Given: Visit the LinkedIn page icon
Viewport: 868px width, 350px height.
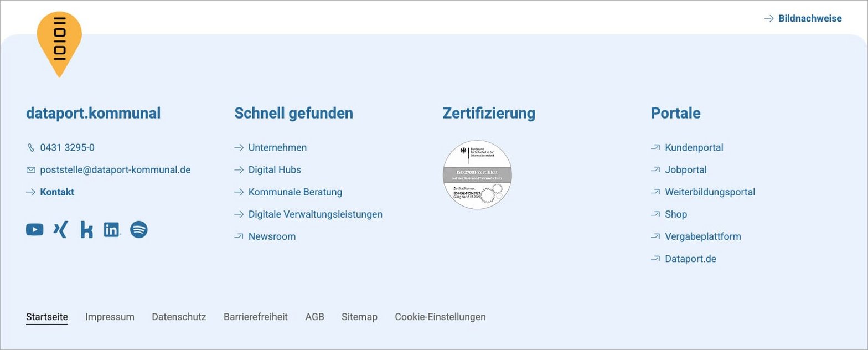Looking at the screenshot, I should pyautogui.click(x=112, y=229).
